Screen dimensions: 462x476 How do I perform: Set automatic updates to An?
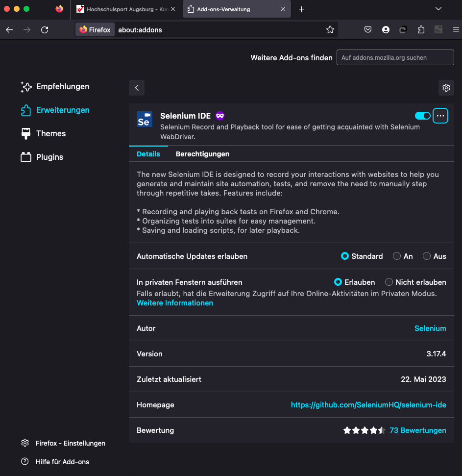pyautogui.click(x=397, y=256)
